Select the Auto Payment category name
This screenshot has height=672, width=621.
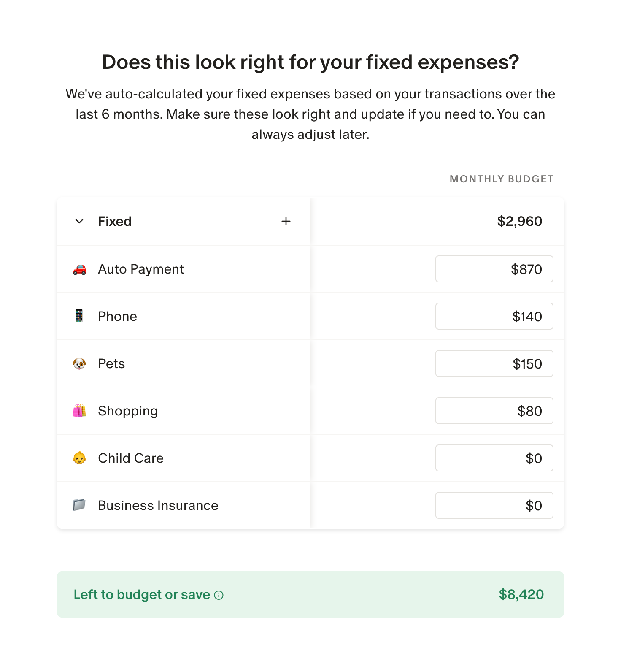click(x=141, y=269)
